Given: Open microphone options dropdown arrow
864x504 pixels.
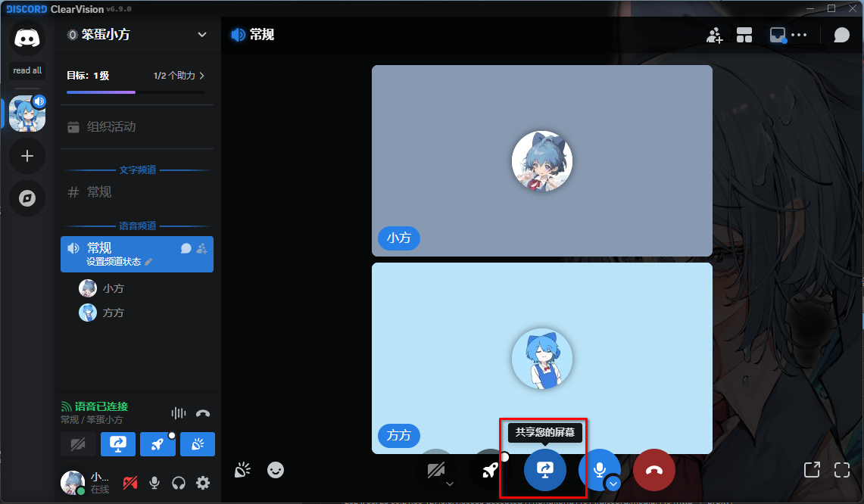Looking at the screenshot, I should click(613, 483).
